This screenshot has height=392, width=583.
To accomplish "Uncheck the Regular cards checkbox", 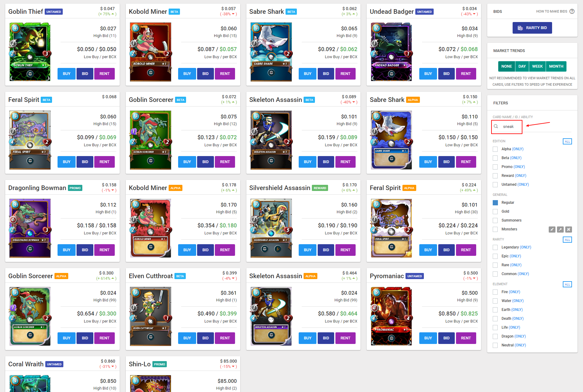I will [495, 203].
